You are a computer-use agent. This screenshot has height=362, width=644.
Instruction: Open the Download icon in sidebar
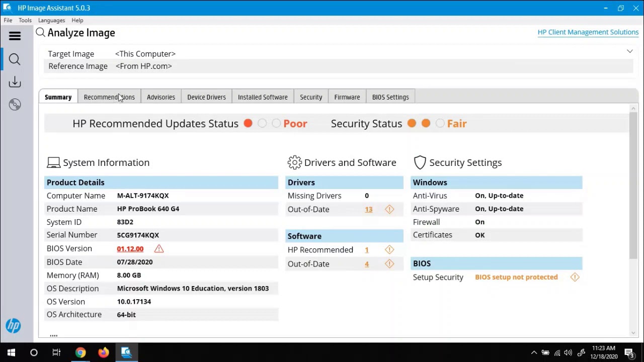point(15,81)
